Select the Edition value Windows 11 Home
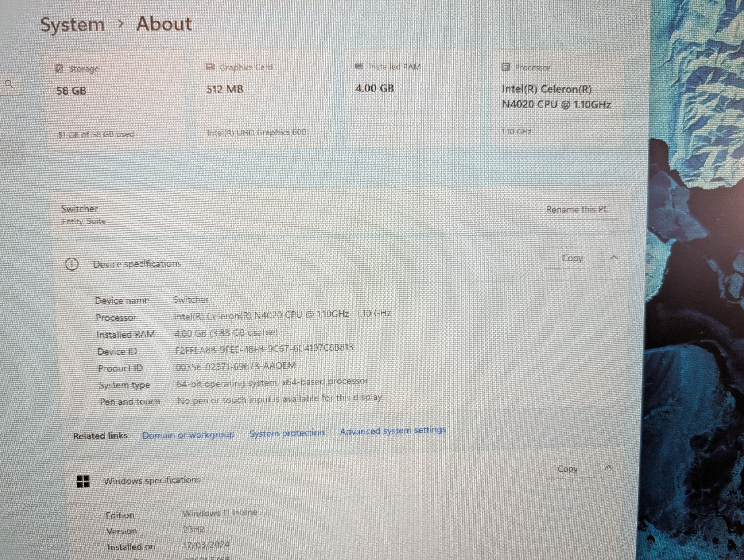744x560 pixels. pyautogui.click(x=220, y=513)
